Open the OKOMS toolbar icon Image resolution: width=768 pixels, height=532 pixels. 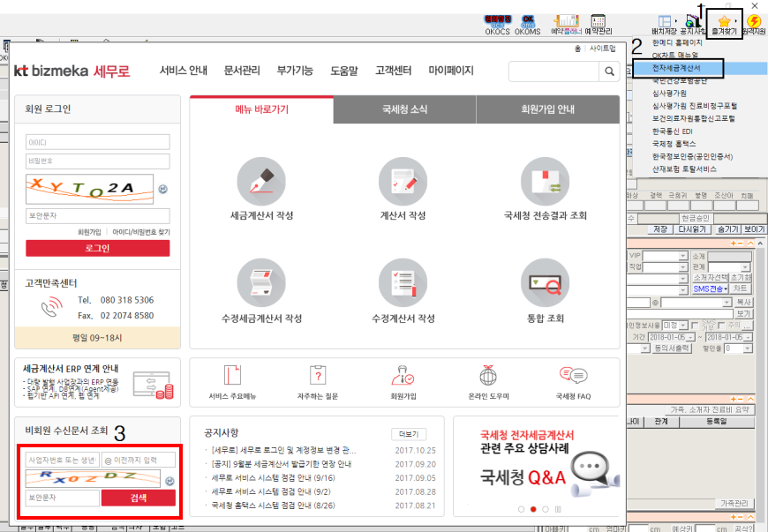[x=528, y=25]
